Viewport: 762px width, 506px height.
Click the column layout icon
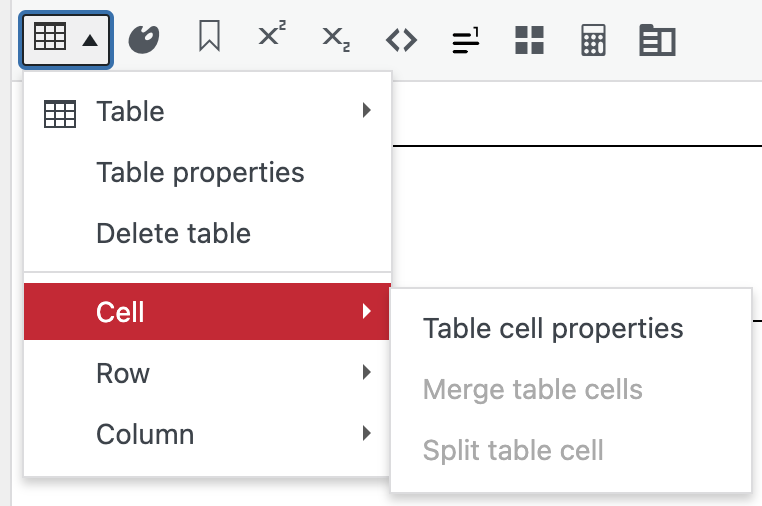(x=657, y=40)
